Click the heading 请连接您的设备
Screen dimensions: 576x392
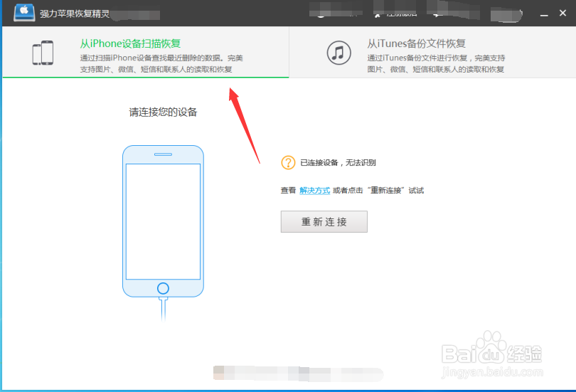click(x=163, y=112)
